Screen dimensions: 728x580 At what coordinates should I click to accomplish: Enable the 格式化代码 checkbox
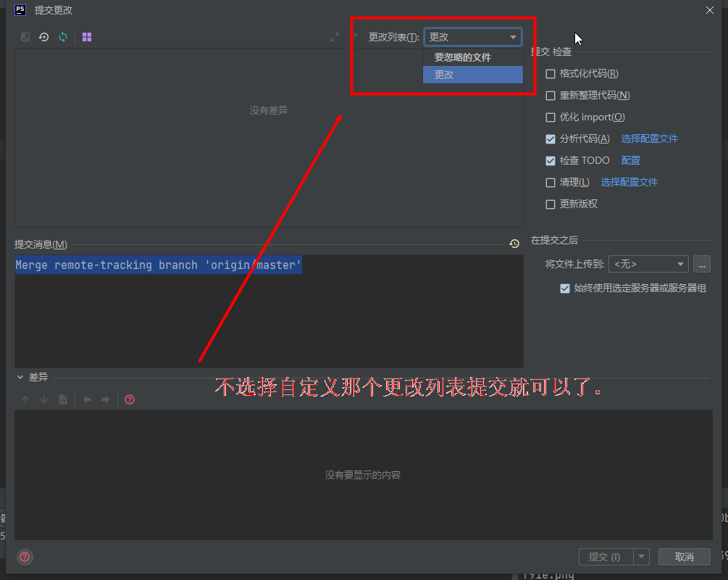click(551, 73)
